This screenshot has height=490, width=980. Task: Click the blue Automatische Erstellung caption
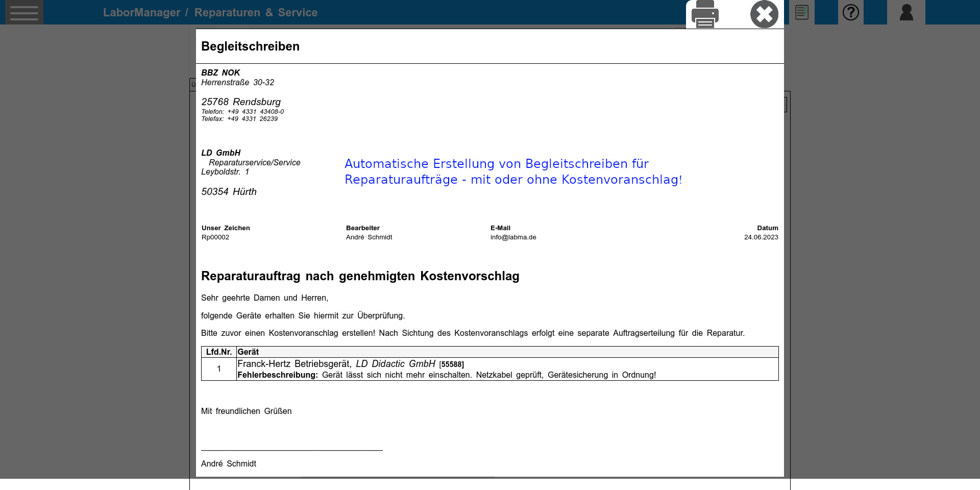click(513, 171)
